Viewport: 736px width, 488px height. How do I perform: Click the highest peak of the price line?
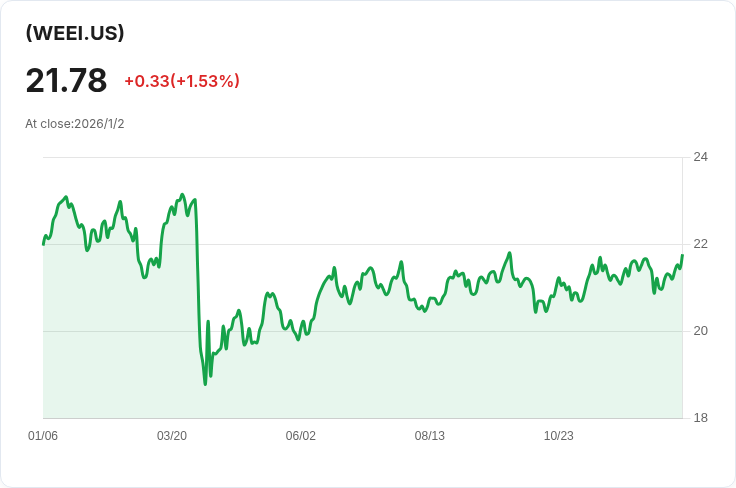click(x=182, y=195)
